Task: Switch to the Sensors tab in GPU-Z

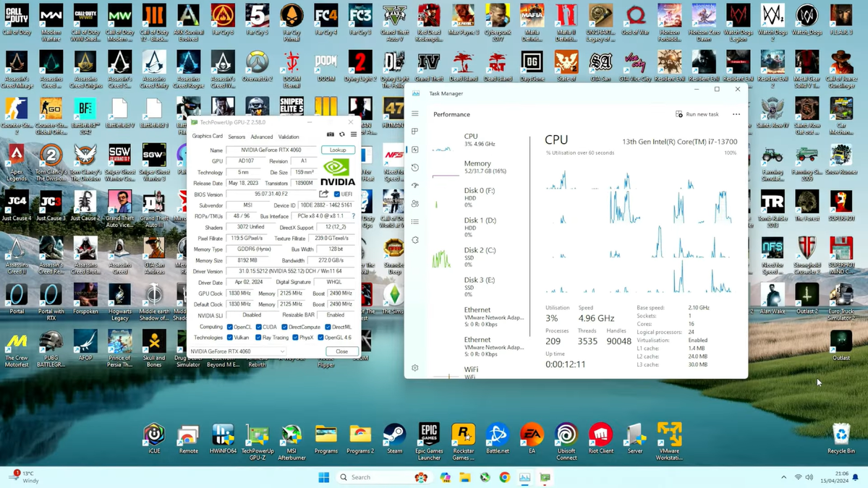Action: point(237,137)
